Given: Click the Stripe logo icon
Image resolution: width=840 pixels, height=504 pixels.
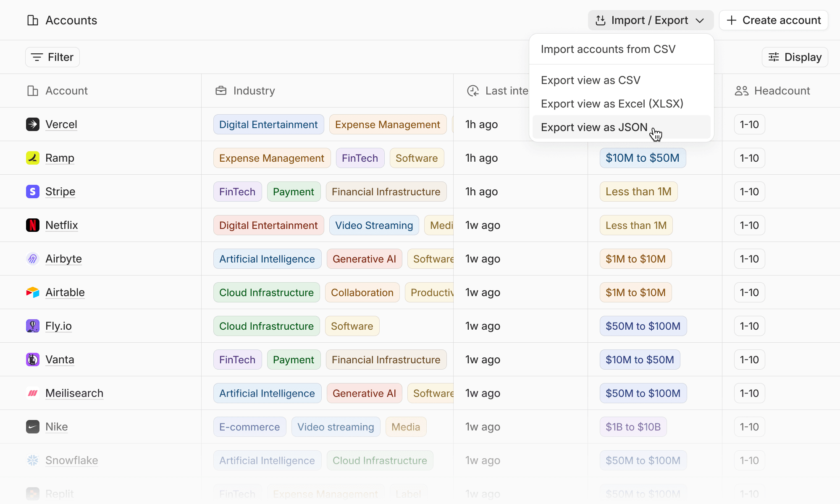Looking at the screenshot, I should pos(33,192).
